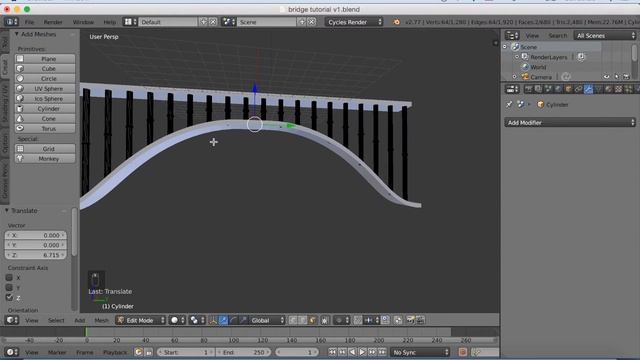Open the Render menu
The image size is (640, 360).
(x=53, y=22)
